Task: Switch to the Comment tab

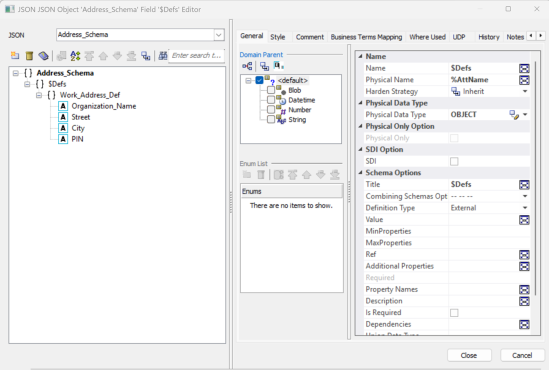Action: [x=310, y=37]
